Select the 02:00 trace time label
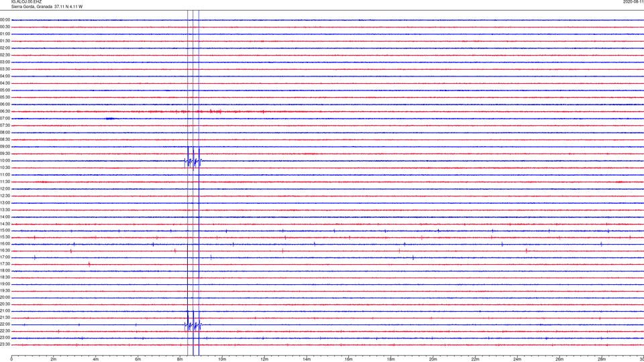Screen dimensions: 644x362 (x=5, y=48)
